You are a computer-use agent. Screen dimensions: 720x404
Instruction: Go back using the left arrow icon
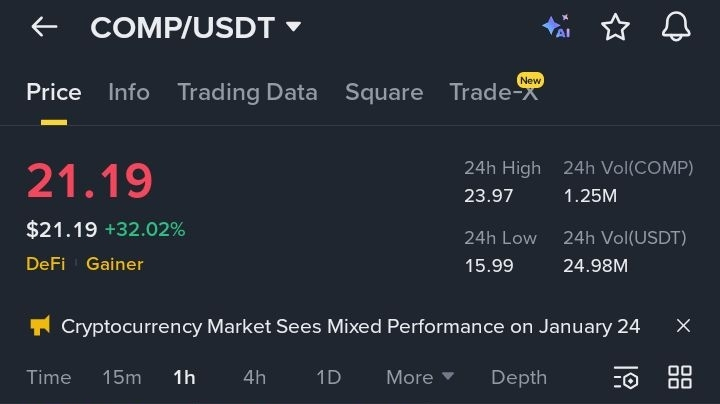click(44, 27)
